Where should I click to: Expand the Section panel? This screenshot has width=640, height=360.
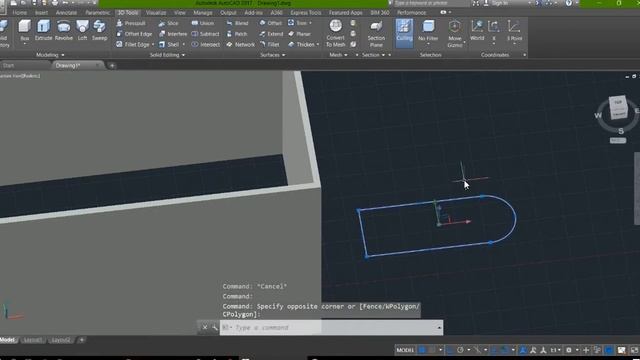(x=373, y=55)
